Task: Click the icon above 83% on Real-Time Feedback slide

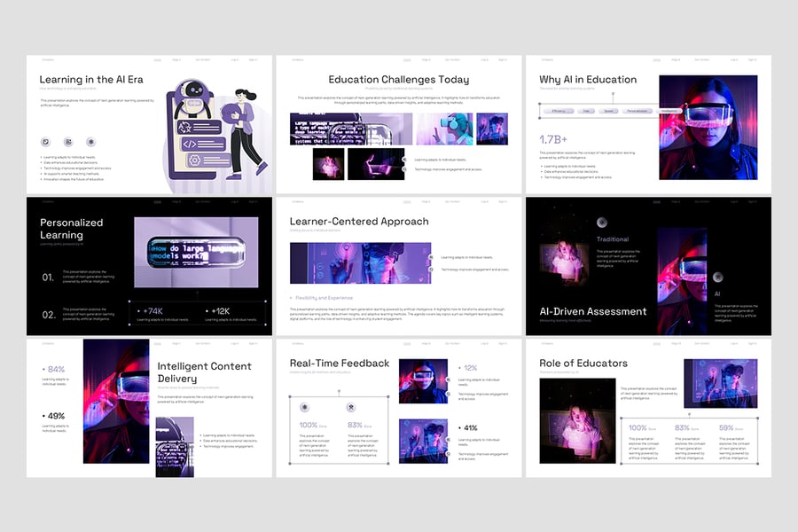Action: [352, 407]
